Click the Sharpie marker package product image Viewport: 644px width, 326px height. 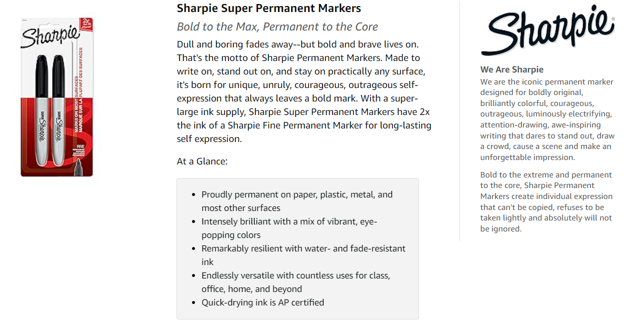tap(56, 97)
